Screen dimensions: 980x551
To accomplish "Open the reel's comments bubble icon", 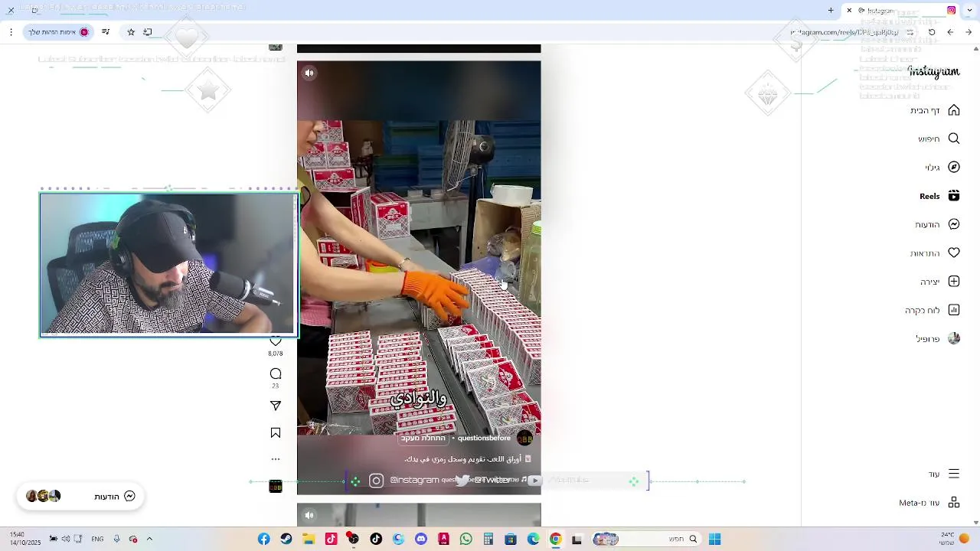I will click(276, 373).
